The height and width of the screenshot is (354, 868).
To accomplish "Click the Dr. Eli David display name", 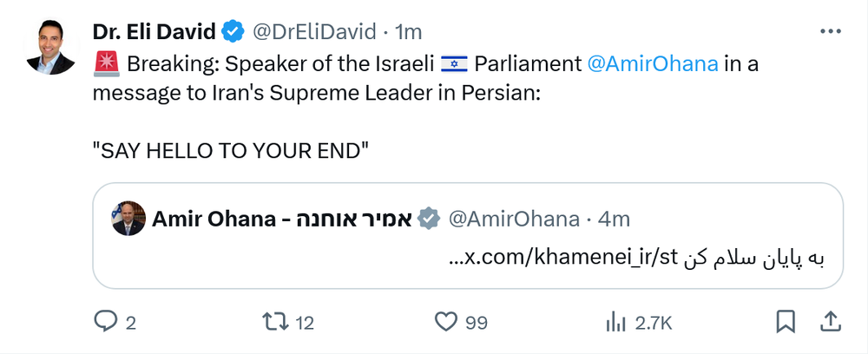I will (x=154, y=33).
